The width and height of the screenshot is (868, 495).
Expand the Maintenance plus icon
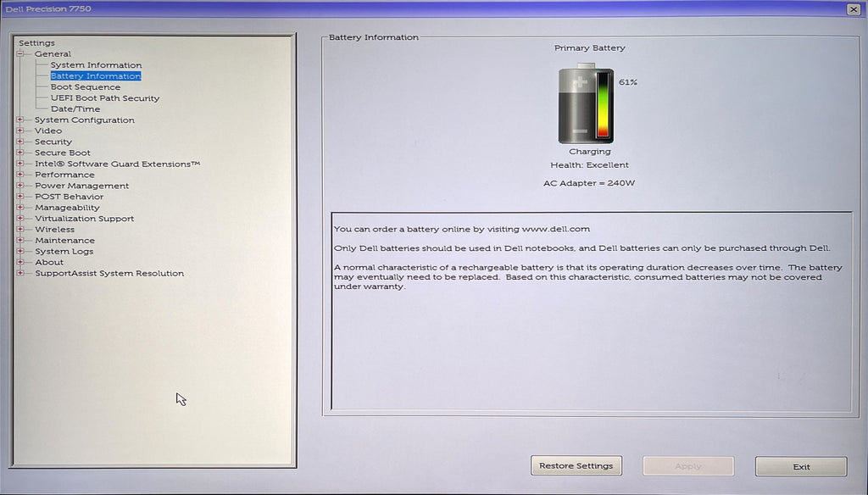[20, 241]
